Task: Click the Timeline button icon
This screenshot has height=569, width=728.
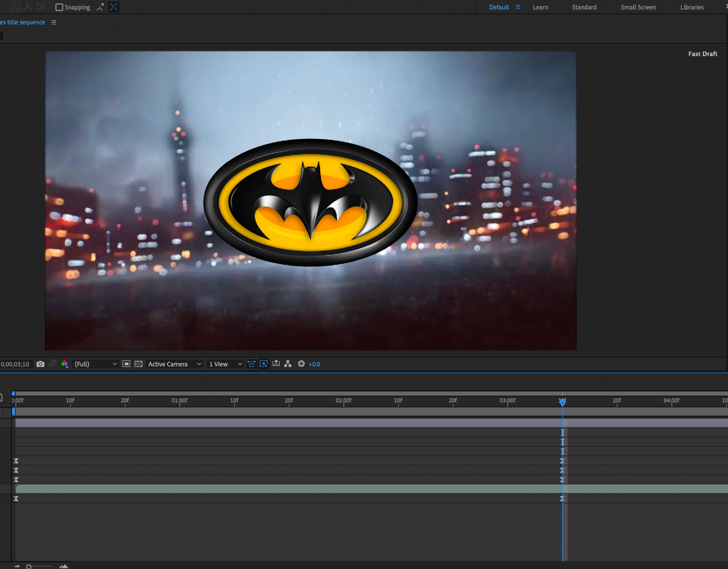Action: (276, 364)
